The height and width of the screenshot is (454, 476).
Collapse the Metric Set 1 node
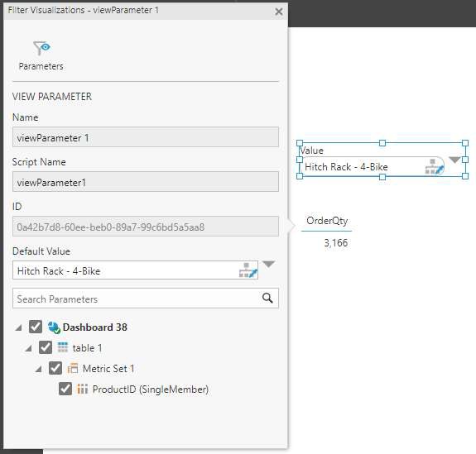(39, 369)
